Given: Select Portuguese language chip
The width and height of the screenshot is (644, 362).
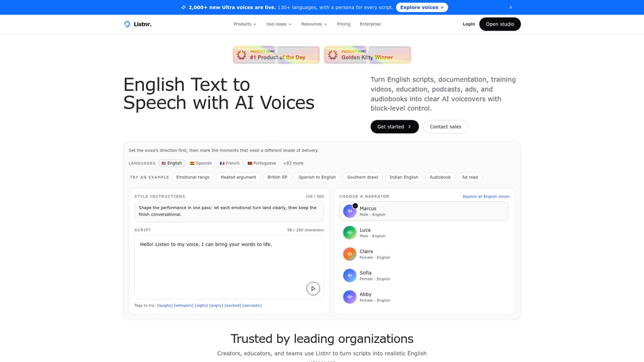Looking at the screenshot, I should [x=262, y=163].
